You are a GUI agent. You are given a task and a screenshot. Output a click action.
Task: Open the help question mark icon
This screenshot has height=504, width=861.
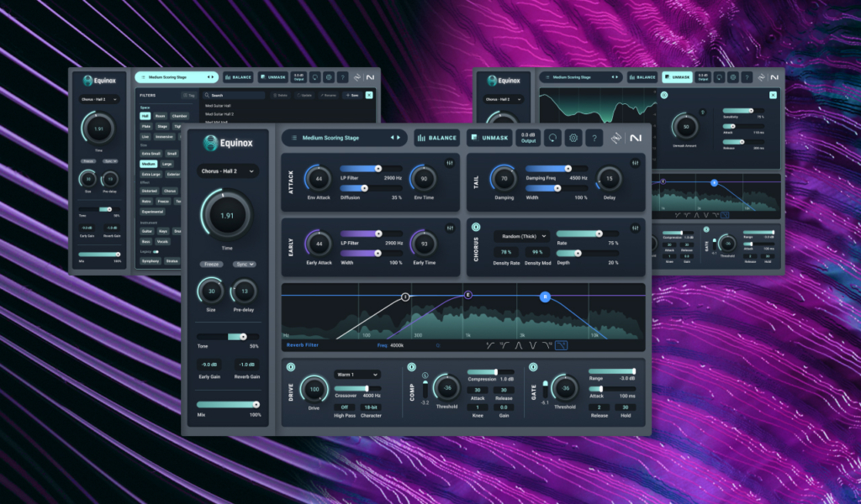pos(594,138)
